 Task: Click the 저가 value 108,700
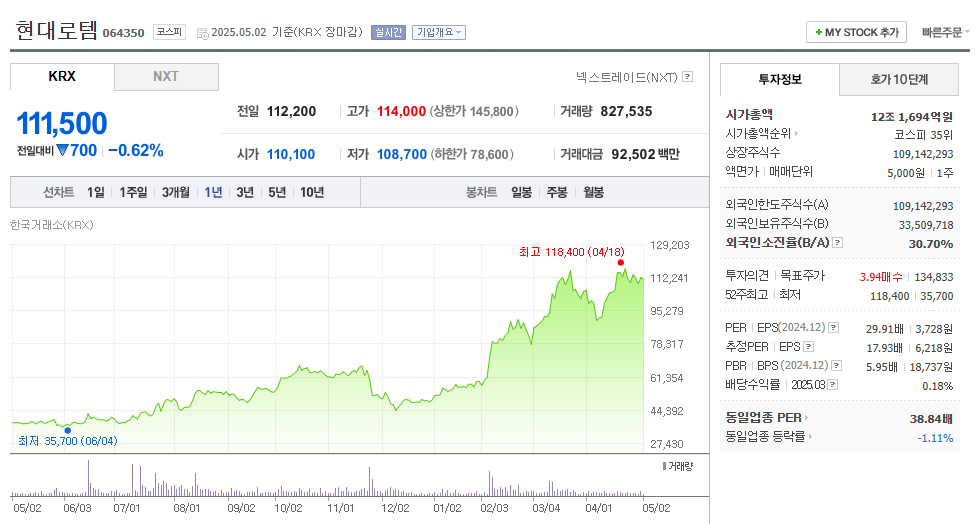click(402, 154)
